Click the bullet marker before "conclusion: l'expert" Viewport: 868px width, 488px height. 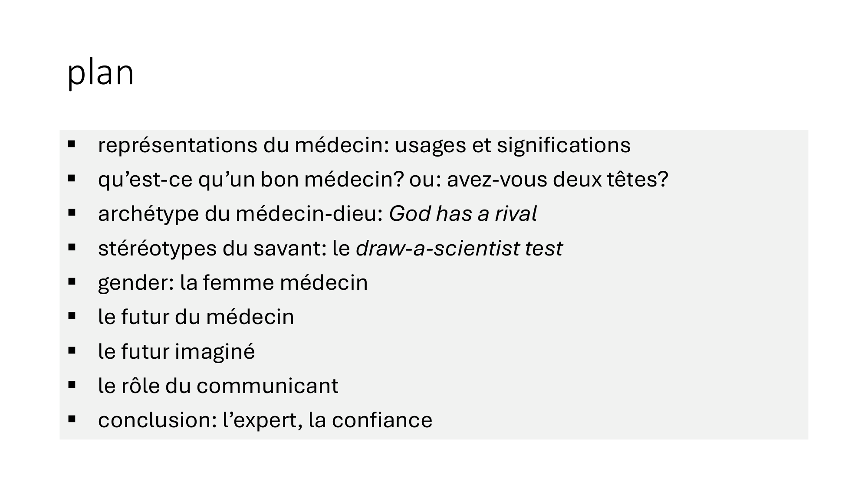[72, 419]
